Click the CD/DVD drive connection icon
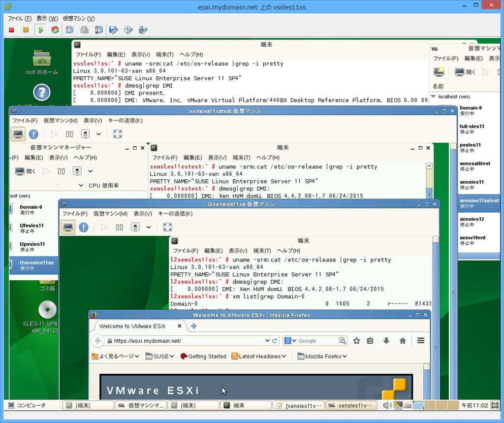This screenshot has width=504, height=423. (x=128, y=30)
